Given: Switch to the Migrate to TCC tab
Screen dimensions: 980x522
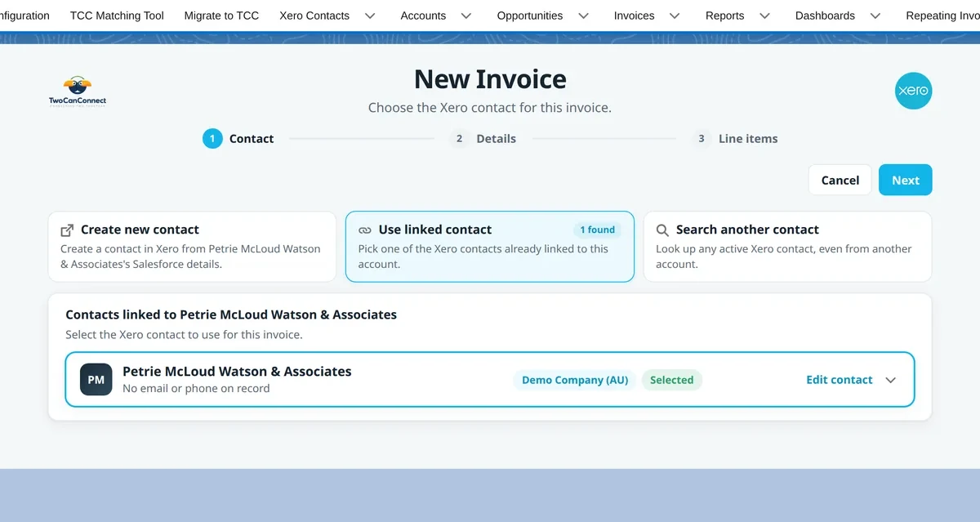Looking at the screenshot, I should click(x=221, y=16).
